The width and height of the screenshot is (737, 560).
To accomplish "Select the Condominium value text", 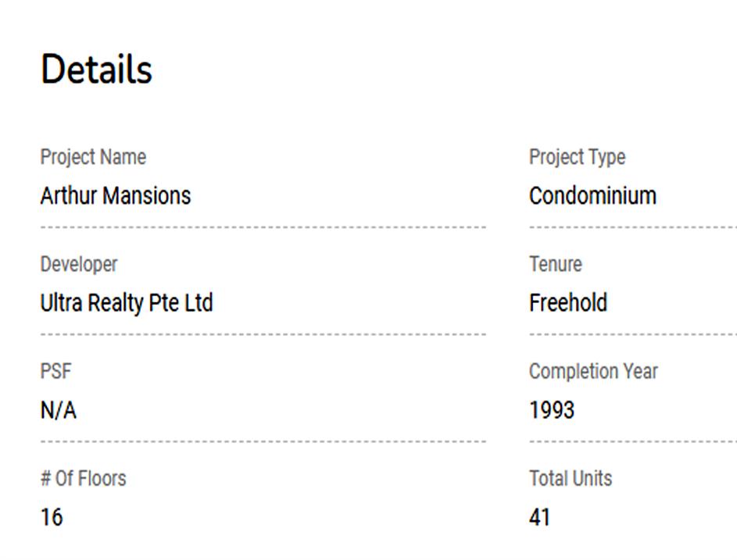I will (592, 195).
